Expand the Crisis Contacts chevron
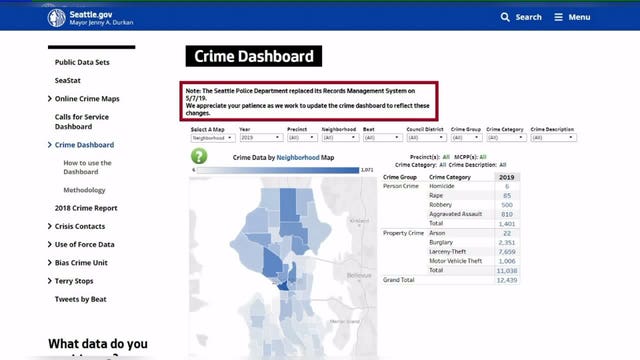Screen dimensions: 640x360 click(50, 226)
